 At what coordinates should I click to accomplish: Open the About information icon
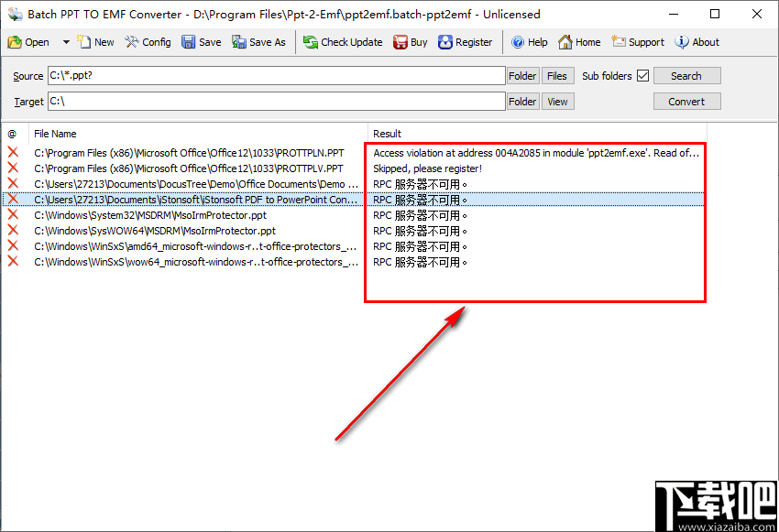tap(696, 41)
